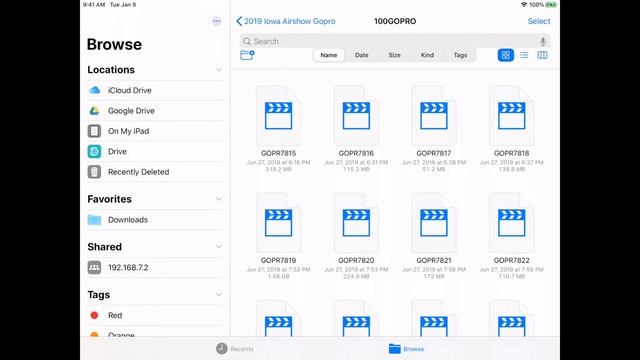This screenshot has width=640, height=360.
Task: Collapse the Shared section chevron
Action: 219,247
